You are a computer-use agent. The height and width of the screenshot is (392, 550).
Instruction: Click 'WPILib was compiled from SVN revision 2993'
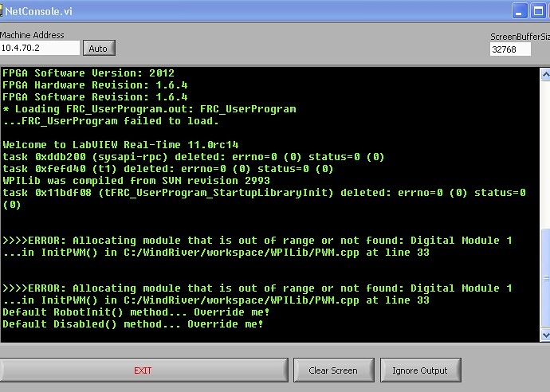136,181
